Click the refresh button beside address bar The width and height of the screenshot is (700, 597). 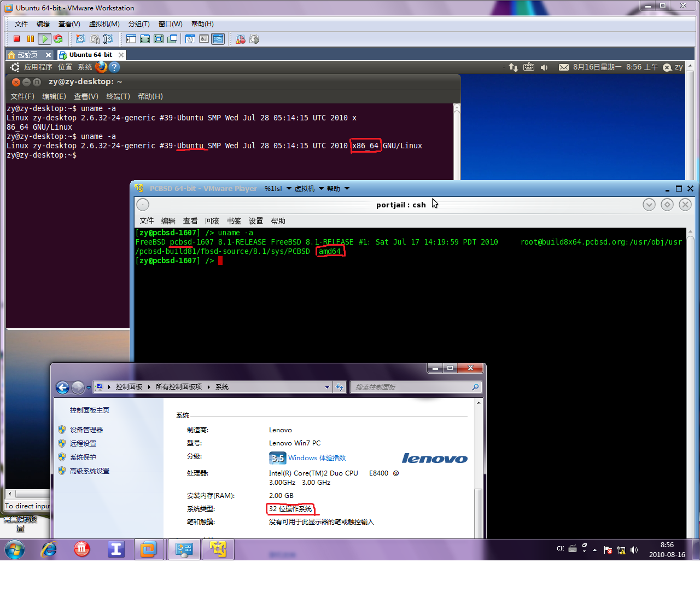(340, 387)
